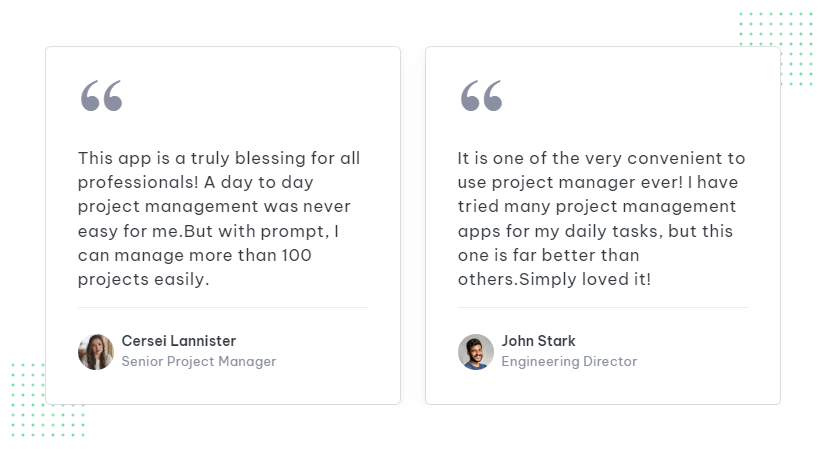826x449 pixels.
Task: Click the phrase 'projects easily.' in left card
Action: 143,279
